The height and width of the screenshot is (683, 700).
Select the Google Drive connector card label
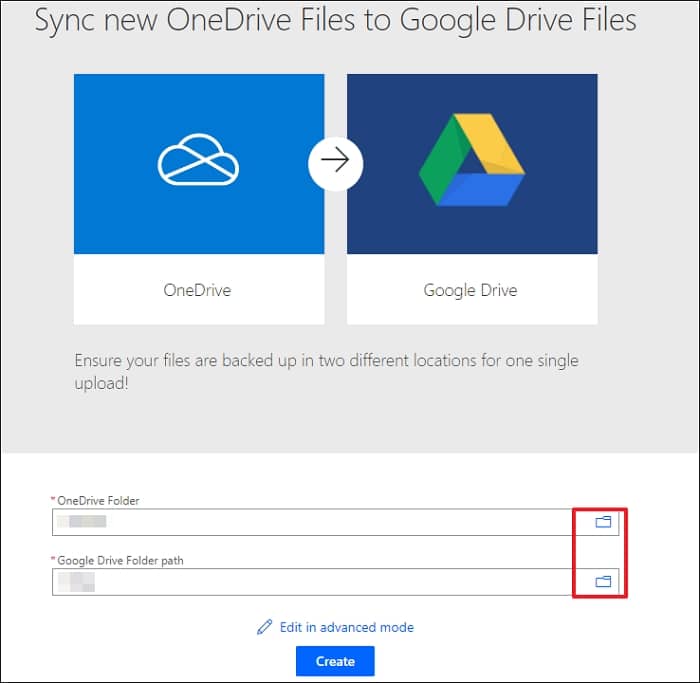coord(471,291)
